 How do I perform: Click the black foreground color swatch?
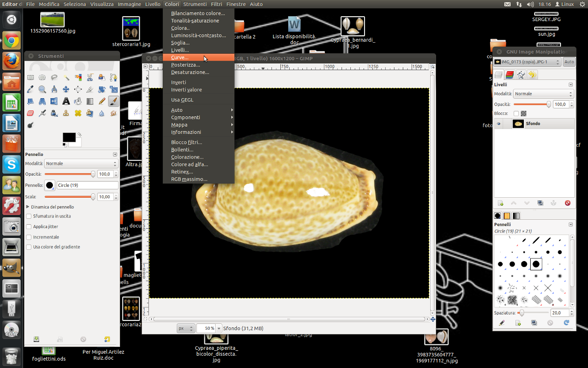click(69, 137)
